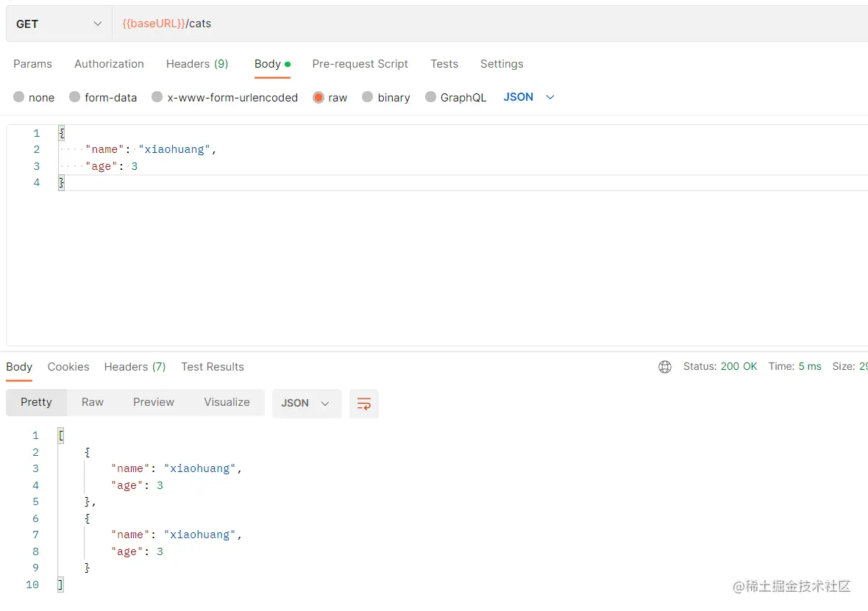The image size is (868, 611).
Task: Go to the Pre-request Script tab
Action: (360, 64)
